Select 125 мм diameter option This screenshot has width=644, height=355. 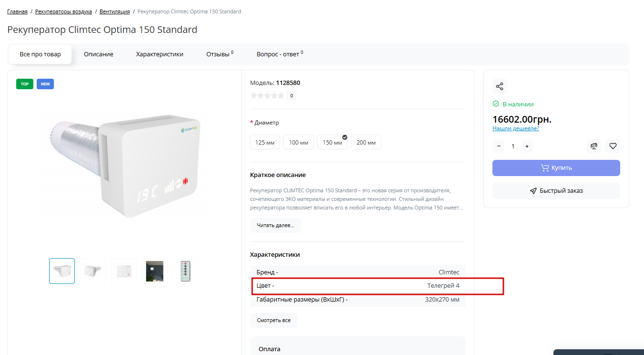pyautogui.click(x=265, y=142)
